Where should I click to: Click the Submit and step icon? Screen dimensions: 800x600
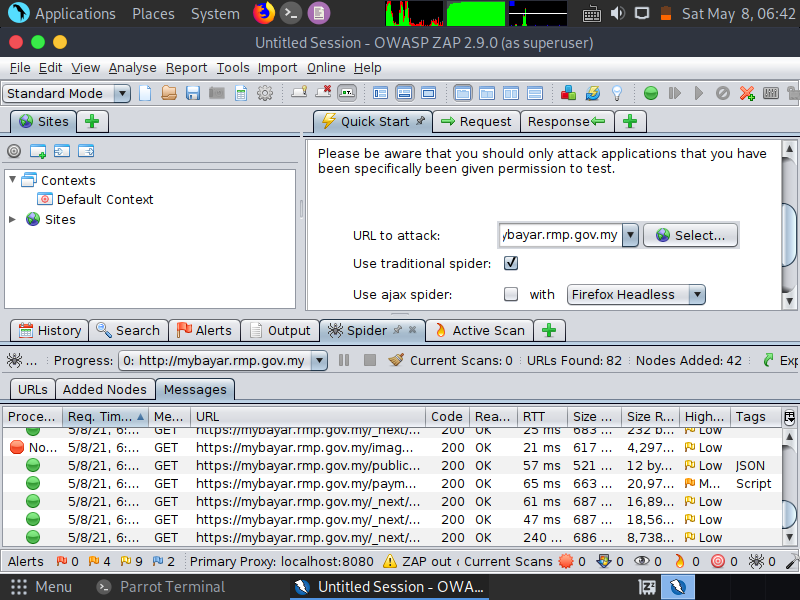tap(675, 93)
